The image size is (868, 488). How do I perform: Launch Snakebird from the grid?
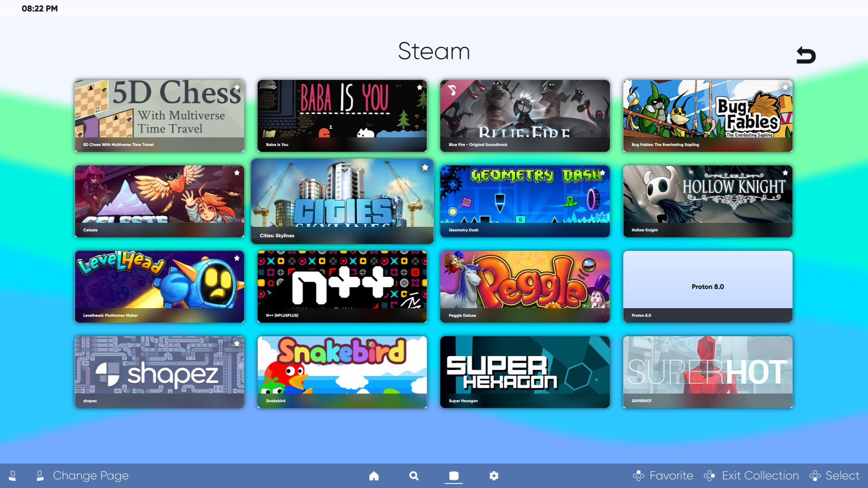point(342,372)
